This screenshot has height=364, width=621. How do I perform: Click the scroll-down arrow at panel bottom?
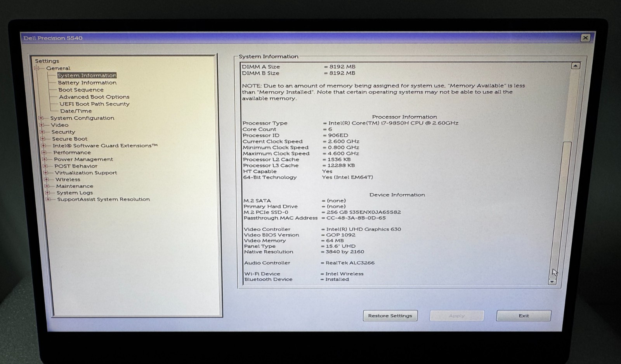(x=552, y=282)
